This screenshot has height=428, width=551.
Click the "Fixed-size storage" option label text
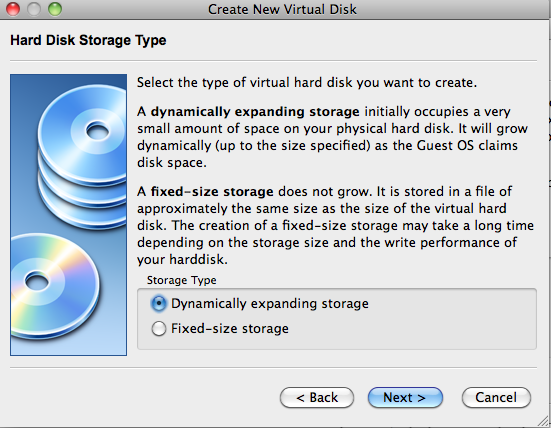coord(230,329)
